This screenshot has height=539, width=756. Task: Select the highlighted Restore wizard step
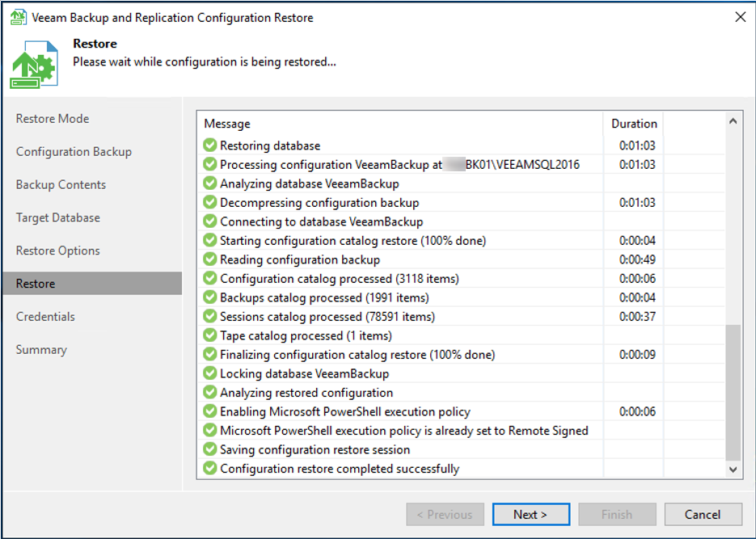pos(92,283)
